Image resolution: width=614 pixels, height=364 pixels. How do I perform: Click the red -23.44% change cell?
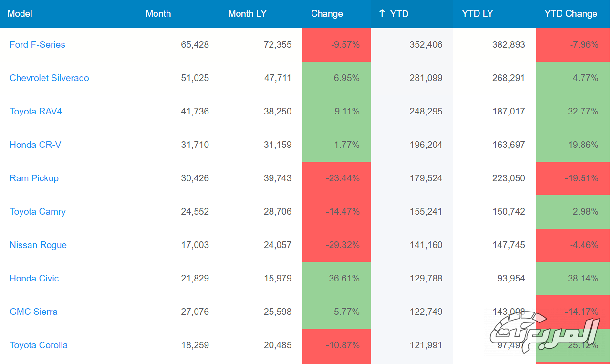tap(336, 178)
